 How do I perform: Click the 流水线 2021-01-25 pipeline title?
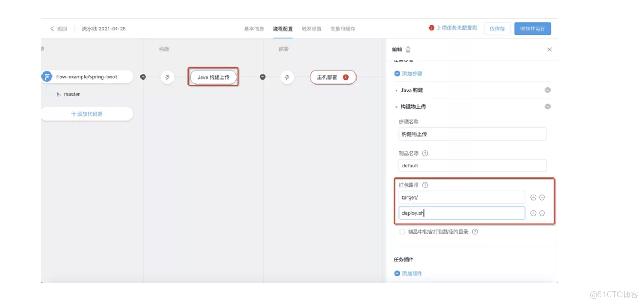pyautogui.click(x=104, y=29)
